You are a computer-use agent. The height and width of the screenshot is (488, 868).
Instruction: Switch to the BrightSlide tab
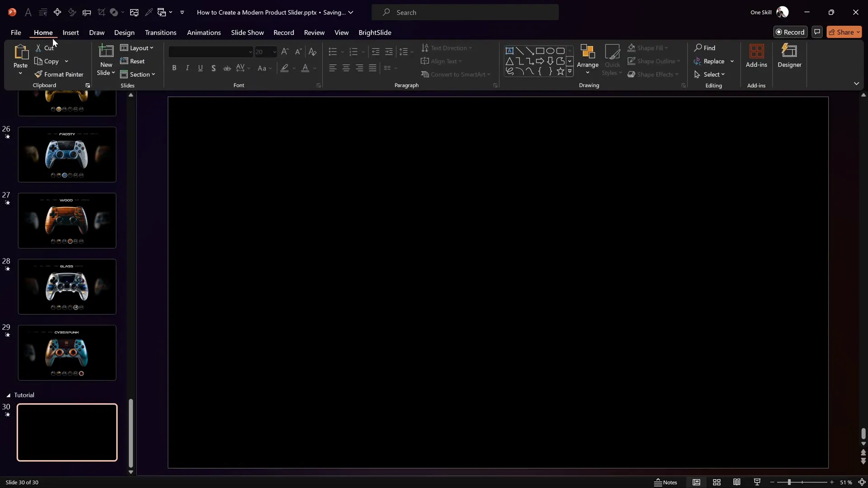tap(375, 33)
